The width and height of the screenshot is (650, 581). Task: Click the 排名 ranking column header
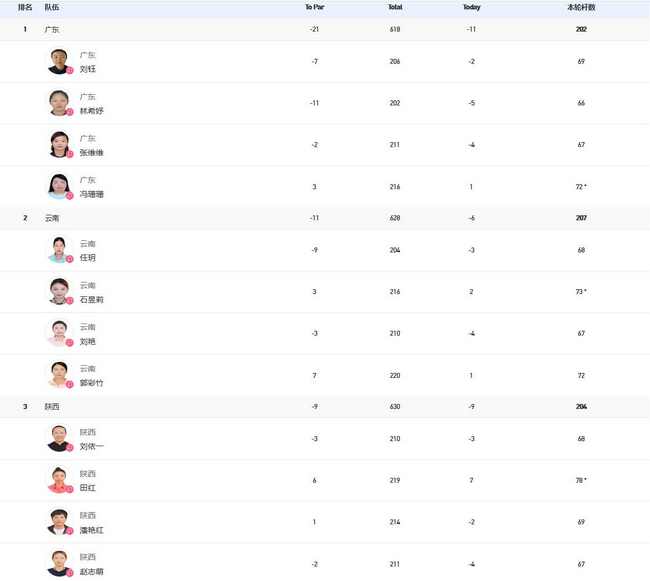[x=25, y=7]
